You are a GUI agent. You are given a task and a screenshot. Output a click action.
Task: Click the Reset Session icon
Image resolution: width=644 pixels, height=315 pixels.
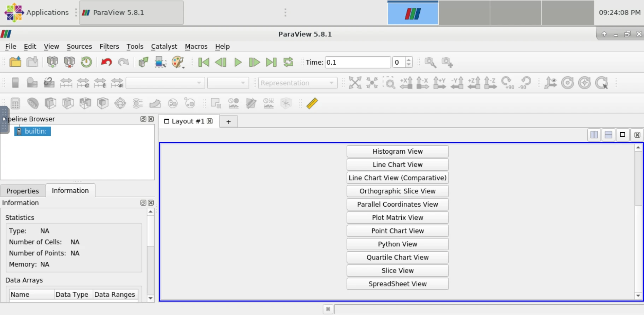[x=86, y=62]
